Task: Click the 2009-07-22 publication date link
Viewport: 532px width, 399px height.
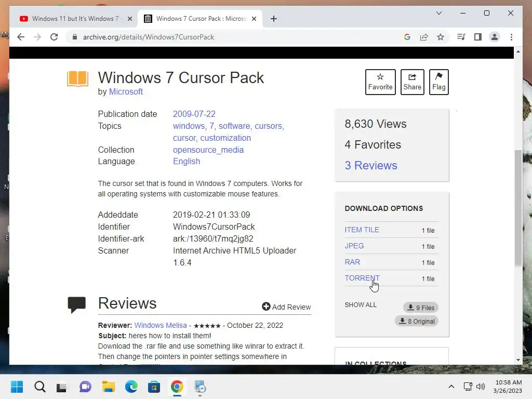Action: pos(194,114)
